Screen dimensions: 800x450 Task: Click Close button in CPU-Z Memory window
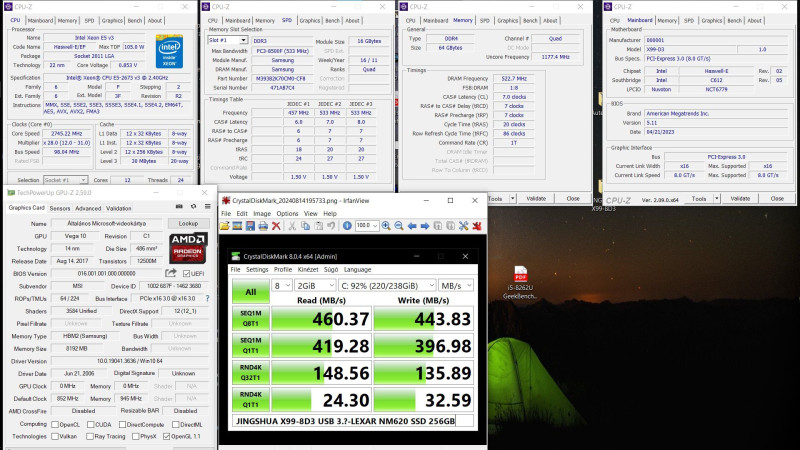tap(573, 198)
